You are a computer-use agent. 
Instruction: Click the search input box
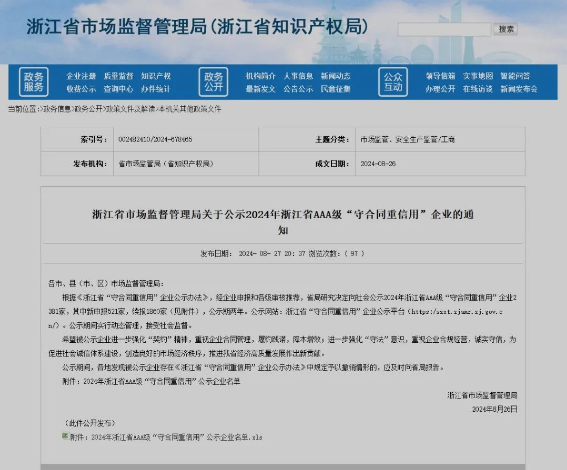click(x=444, y=29)
